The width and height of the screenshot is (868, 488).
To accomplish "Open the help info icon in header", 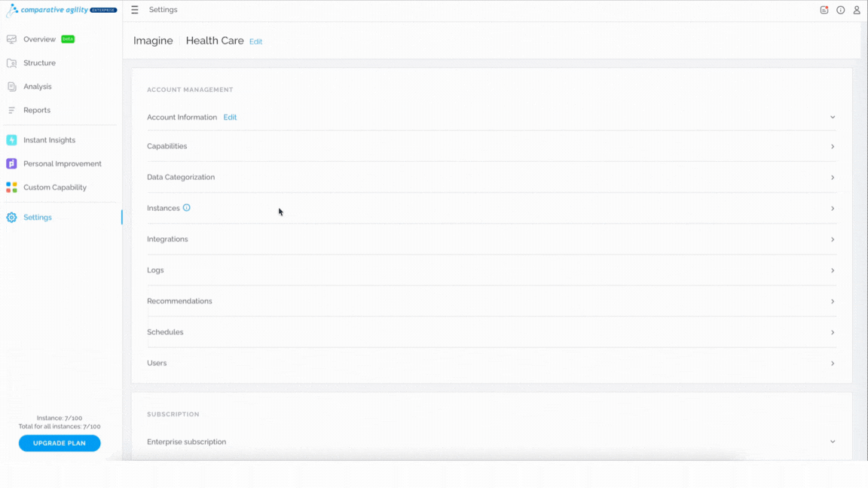I will (x=840, y=10).
